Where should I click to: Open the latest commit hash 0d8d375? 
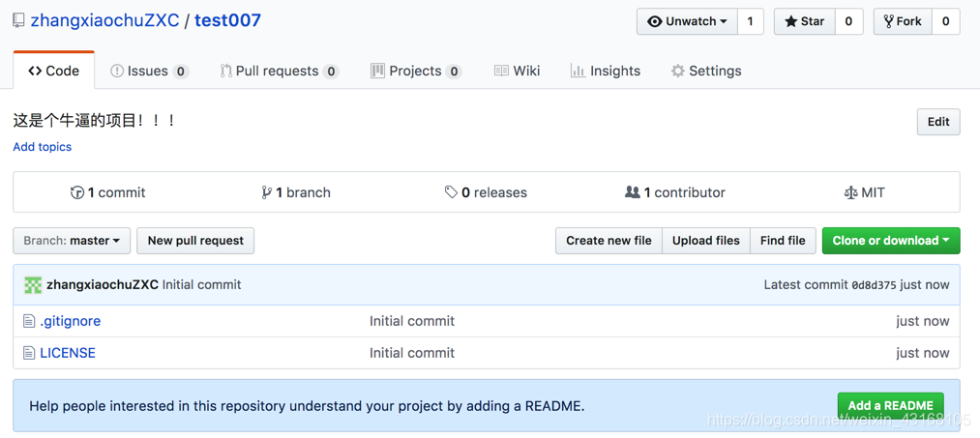[874, 285]
